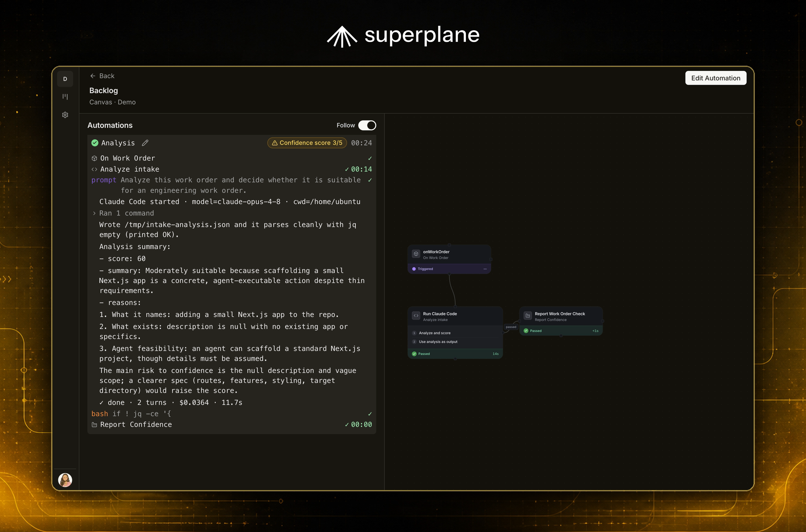This screenshot has height=532, width=806.
Task: Click Passed status on Run Claude Code node
Action: [x=421, y=354]
